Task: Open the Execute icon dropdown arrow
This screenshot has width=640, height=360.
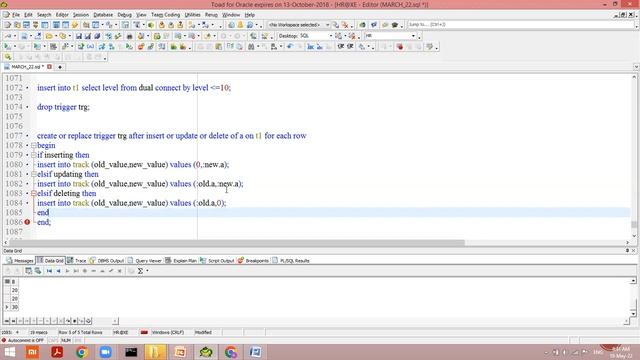Action: coord(14,47)
